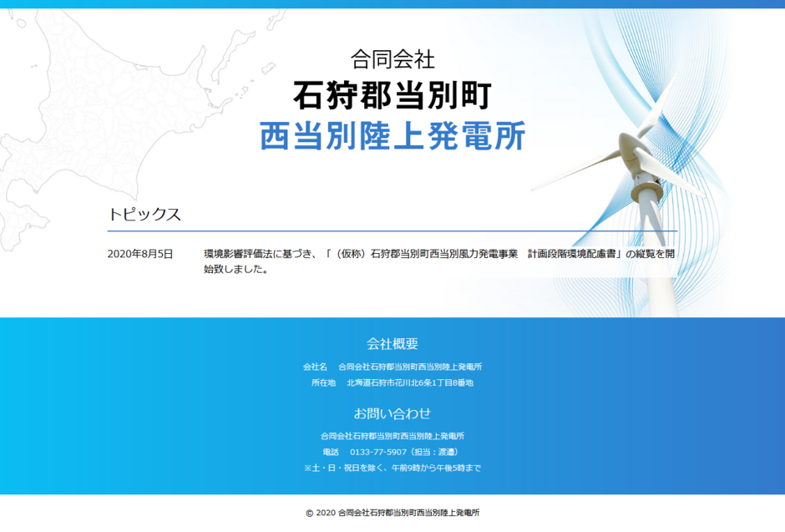Select the date 2020年8月5日

tap(140, 254)
